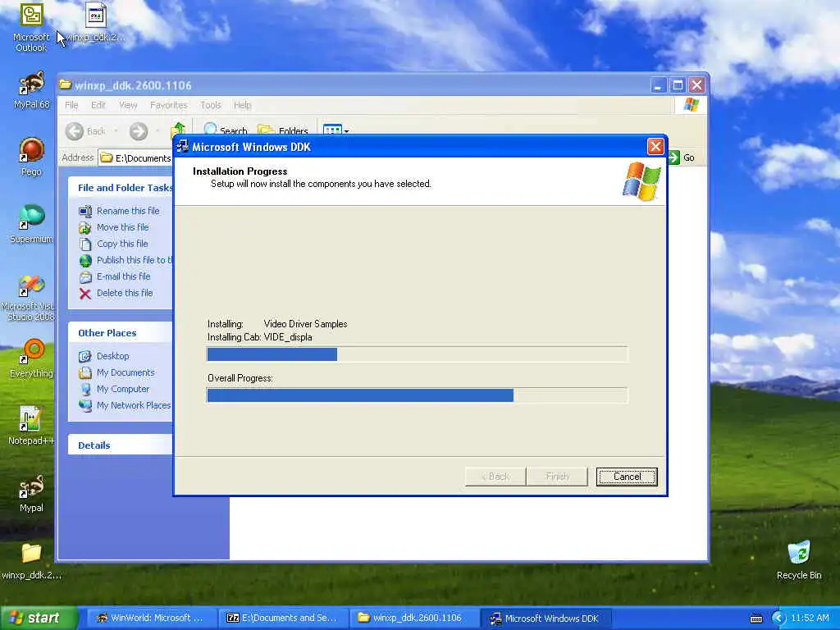
Task: Click the Folders toolbar button
Action: (x=282, y=130)
